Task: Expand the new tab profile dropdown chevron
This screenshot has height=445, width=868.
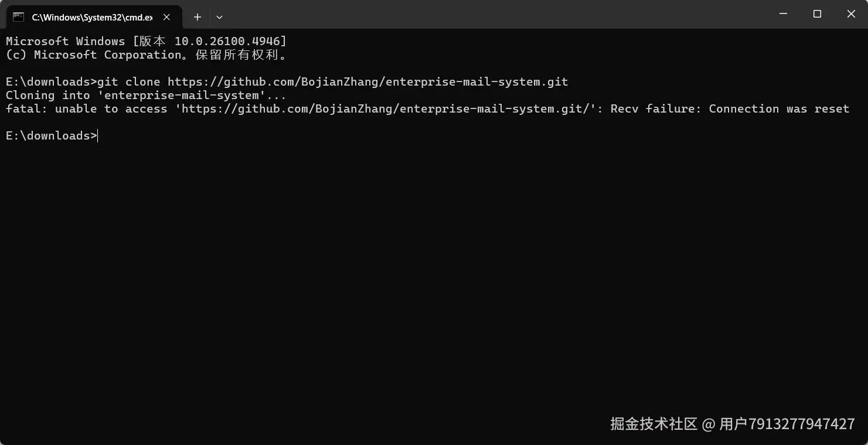Action: point(219,17)
